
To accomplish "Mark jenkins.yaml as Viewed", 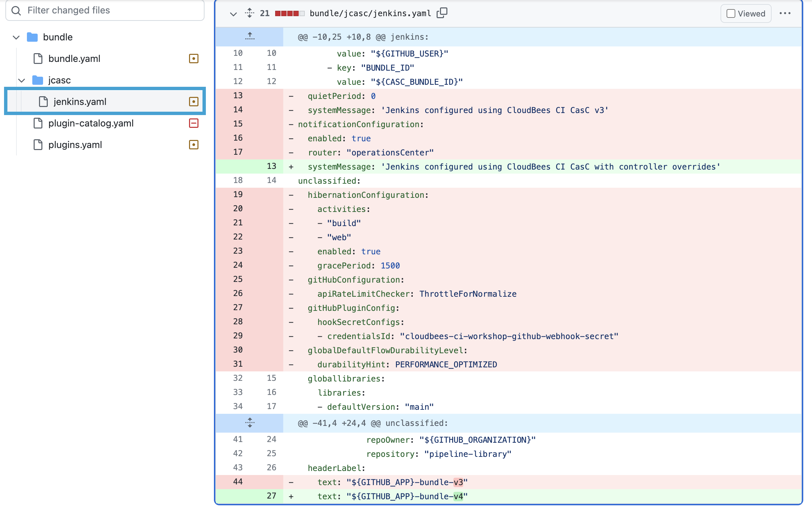I will tap(730, 13).
